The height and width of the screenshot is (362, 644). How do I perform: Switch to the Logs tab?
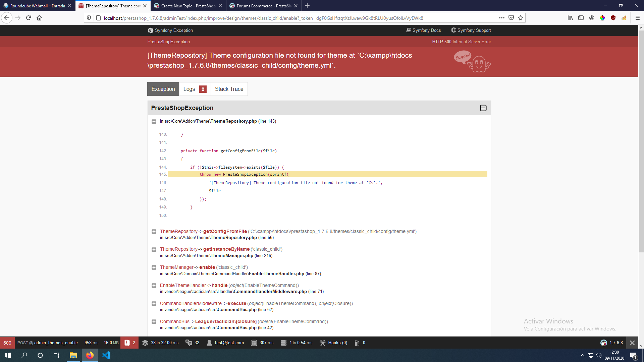[195, 89]
